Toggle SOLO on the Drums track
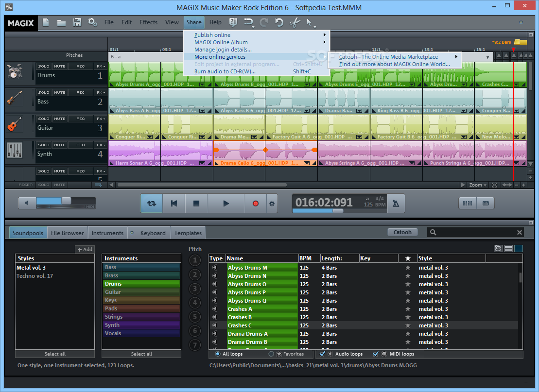Screen dimensions: 539x392 (x=44, y=67)
